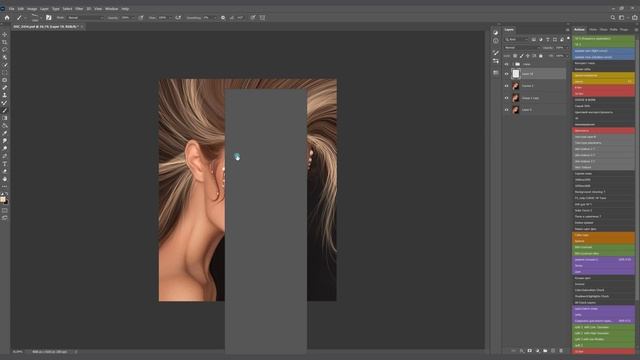
Task: Swap foreground and background colors
Action: point(7,194)
